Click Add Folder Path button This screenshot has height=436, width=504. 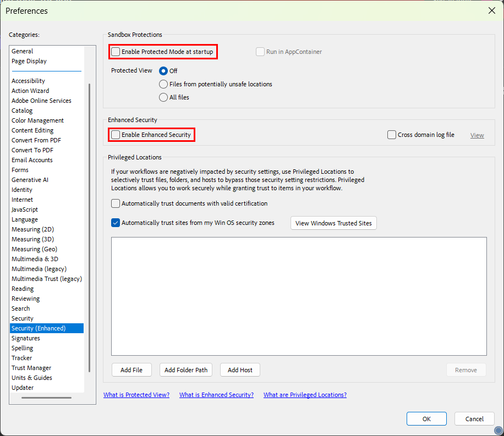(186, 370)
